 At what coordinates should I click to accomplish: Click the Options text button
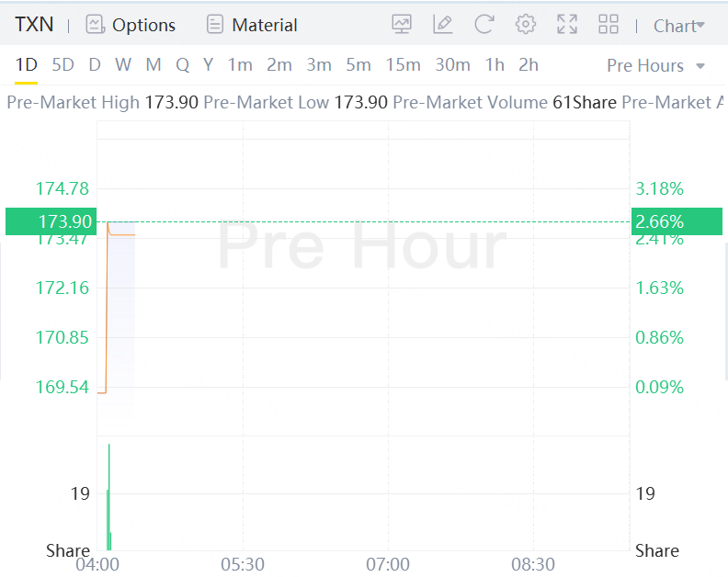pyautogui.click(x=143, y=26)
